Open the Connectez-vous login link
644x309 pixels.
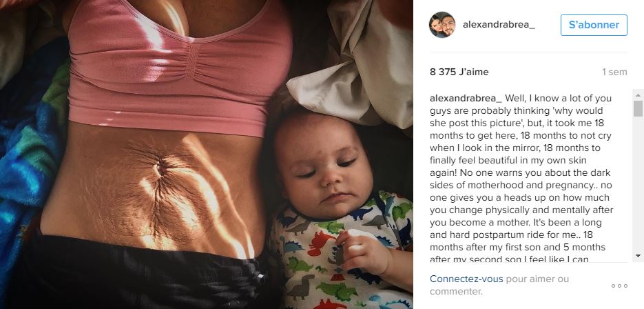click(466, 279)
